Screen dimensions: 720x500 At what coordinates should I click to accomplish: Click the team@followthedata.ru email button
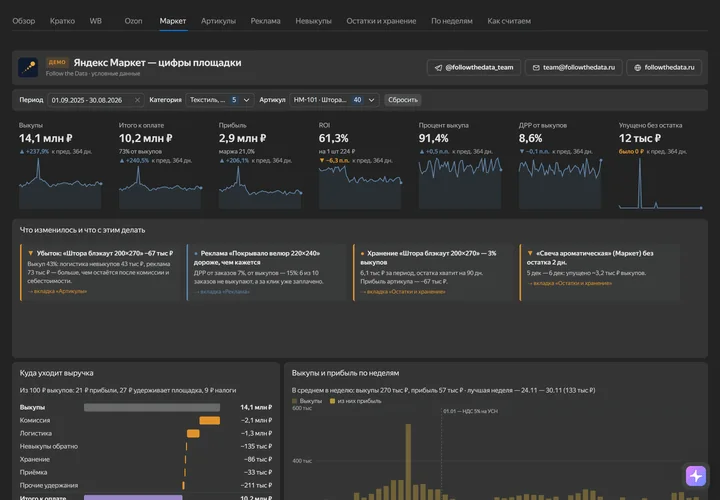click(x=574, y=67)
